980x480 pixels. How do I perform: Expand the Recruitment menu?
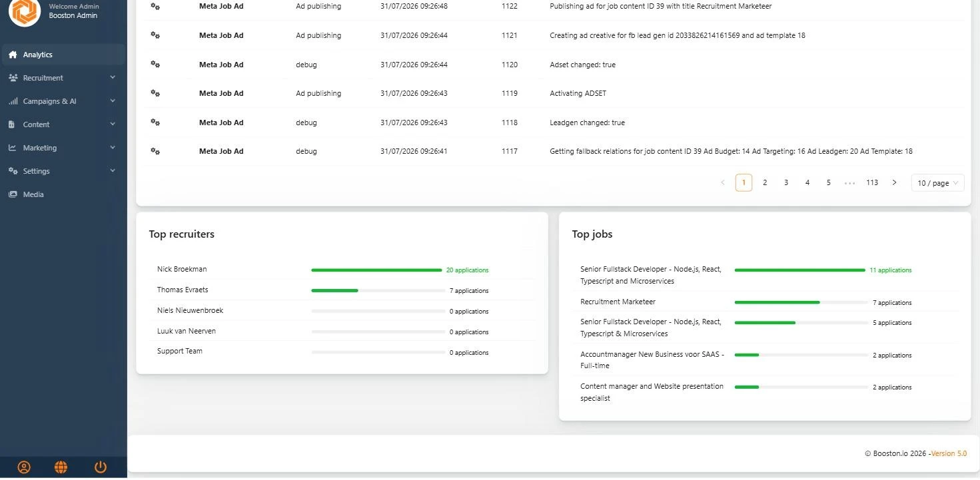pyautogui.click(x=63, y=78)
